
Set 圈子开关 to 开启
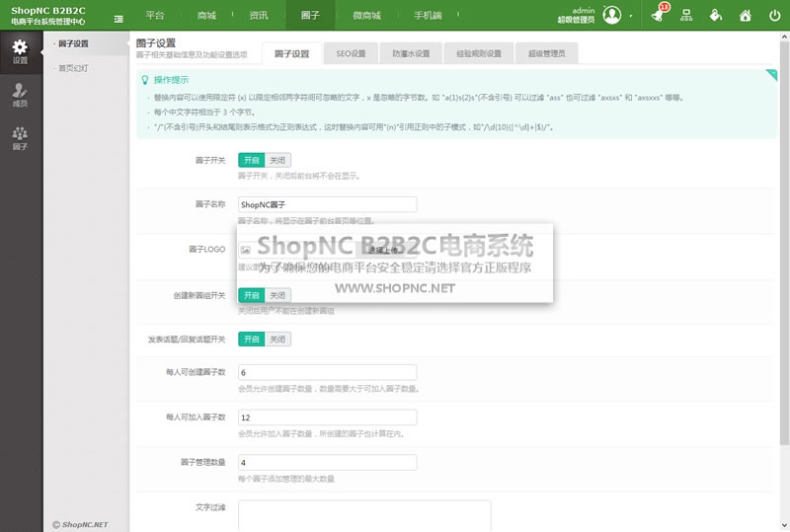click(x=252, y=160)
